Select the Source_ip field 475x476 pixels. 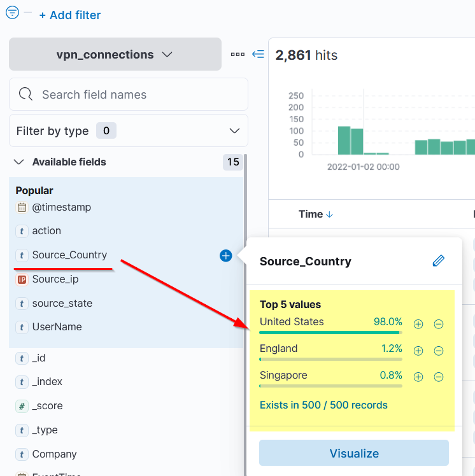click(55, 279)
